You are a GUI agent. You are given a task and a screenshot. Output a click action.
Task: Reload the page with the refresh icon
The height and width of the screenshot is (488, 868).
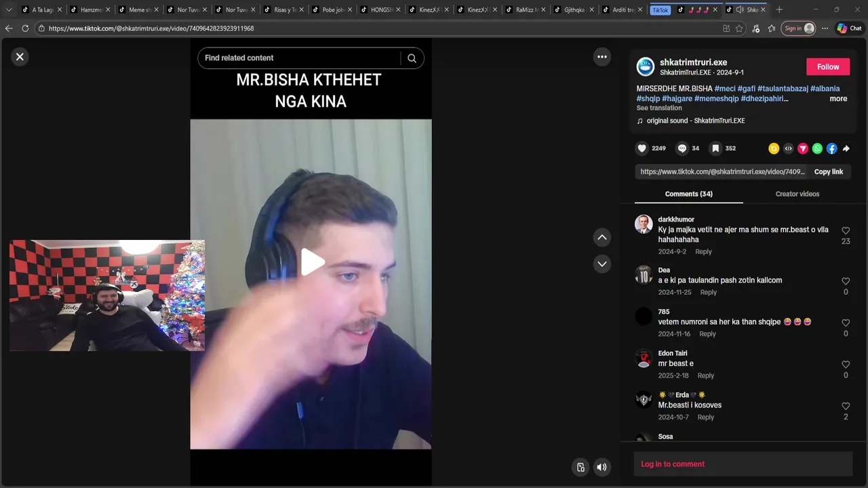pos(25,28)
